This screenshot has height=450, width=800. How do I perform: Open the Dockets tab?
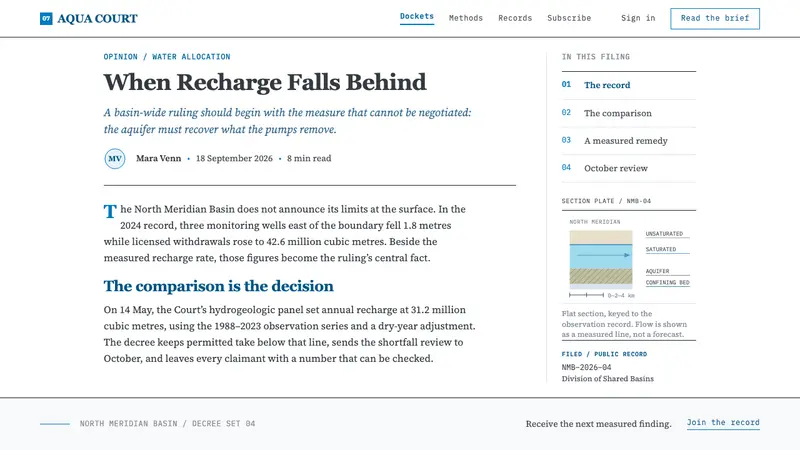pos(417,17)
